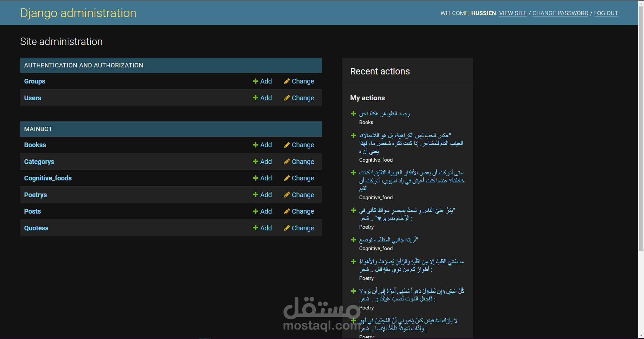Open recent action starting 'كُلُّ عَيشٍ وَإِن تَطاوَلَ'
The image size is (644, 339).
412,295
